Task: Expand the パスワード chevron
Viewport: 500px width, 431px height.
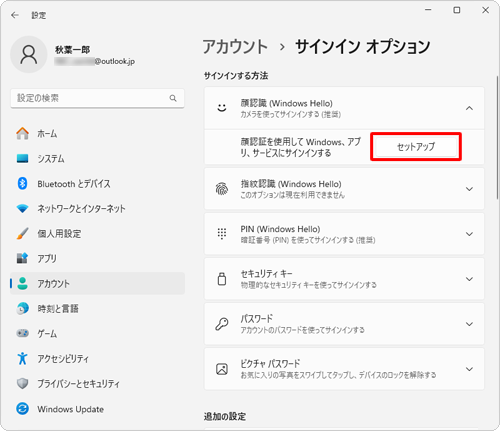Action: [469, 324]
